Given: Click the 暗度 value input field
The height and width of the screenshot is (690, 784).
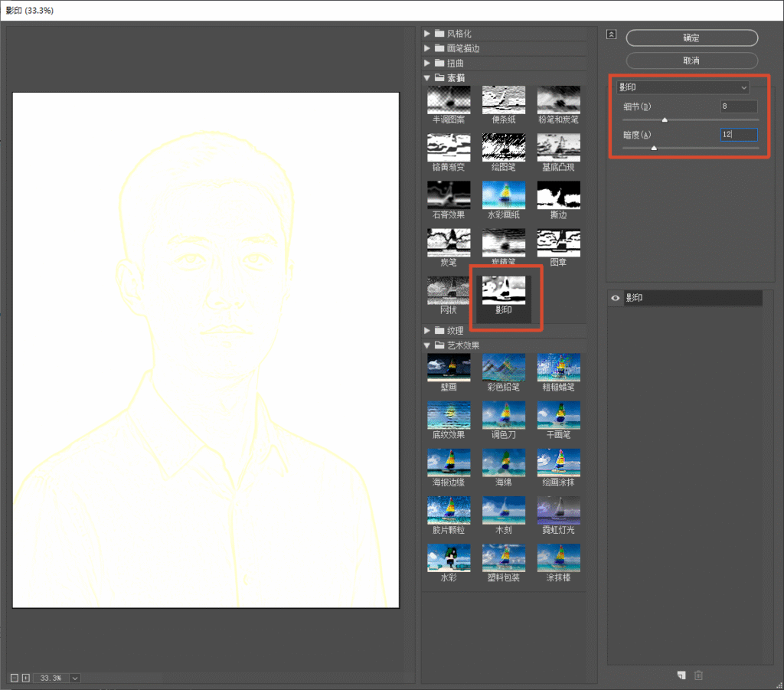Looking at the screenshot, I should 739,135.
